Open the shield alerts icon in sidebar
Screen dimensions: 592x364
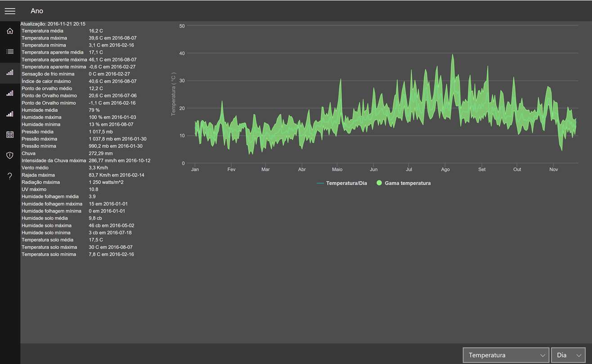point(10,155)
